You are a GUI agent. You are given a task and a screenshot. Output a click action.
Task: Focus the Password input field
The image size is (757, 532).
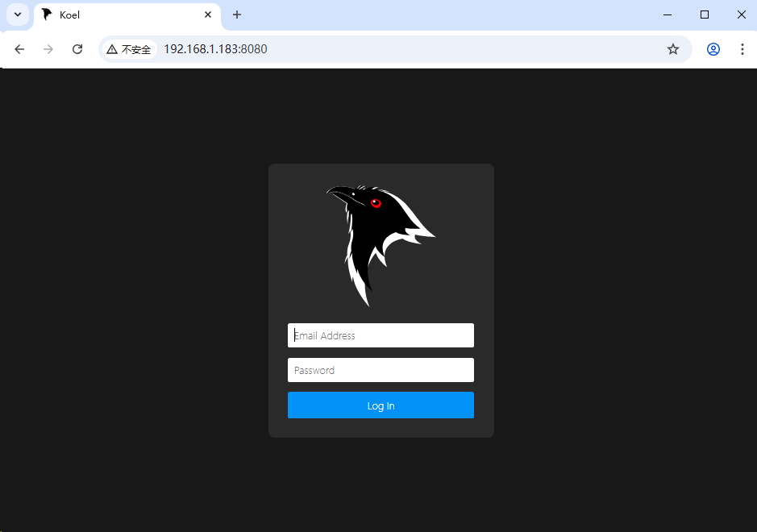click(381, 370)
